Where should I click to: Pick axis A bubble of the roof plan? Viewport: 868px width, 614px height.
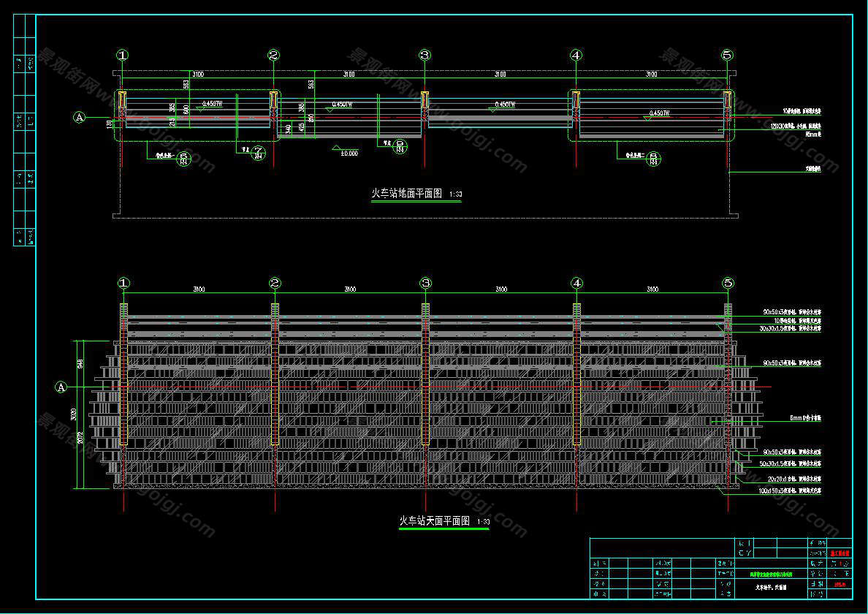[61, 386]
